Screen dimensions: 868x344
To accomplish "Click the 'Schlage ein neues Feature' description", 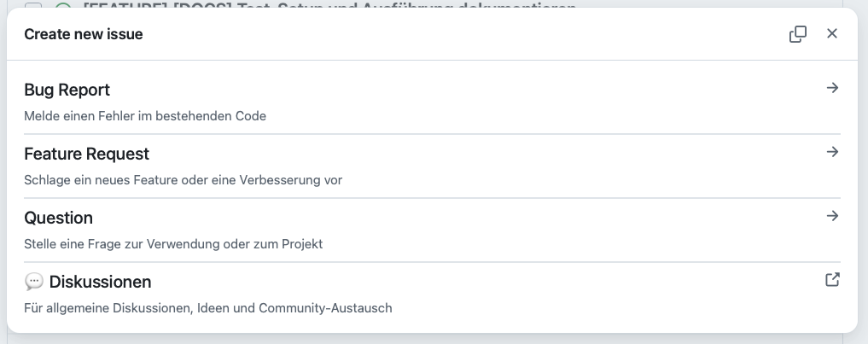I will 184,180.
